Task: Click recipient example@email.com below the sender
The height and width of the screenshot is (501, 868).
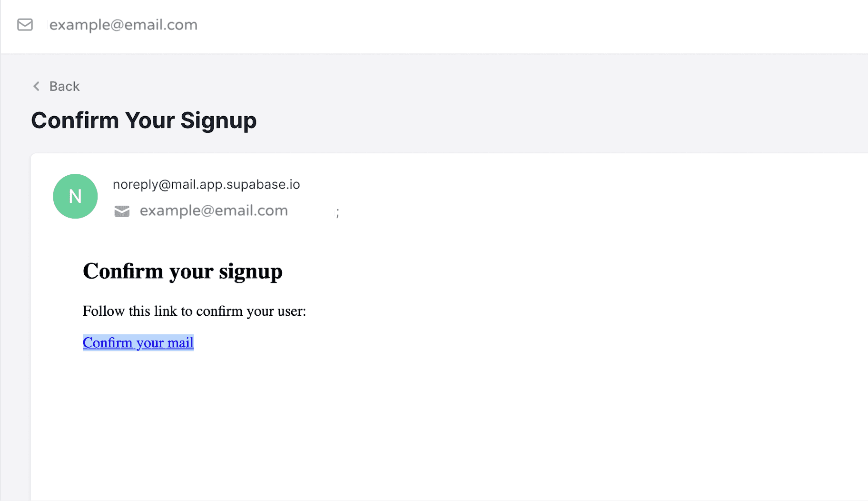Action: (x=214, y=210)
